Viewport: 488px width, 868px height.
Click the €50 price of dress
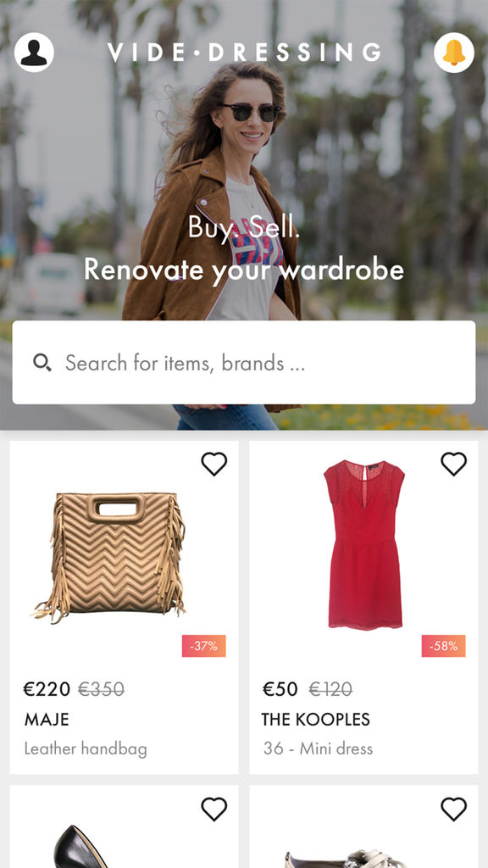[280, 689]
